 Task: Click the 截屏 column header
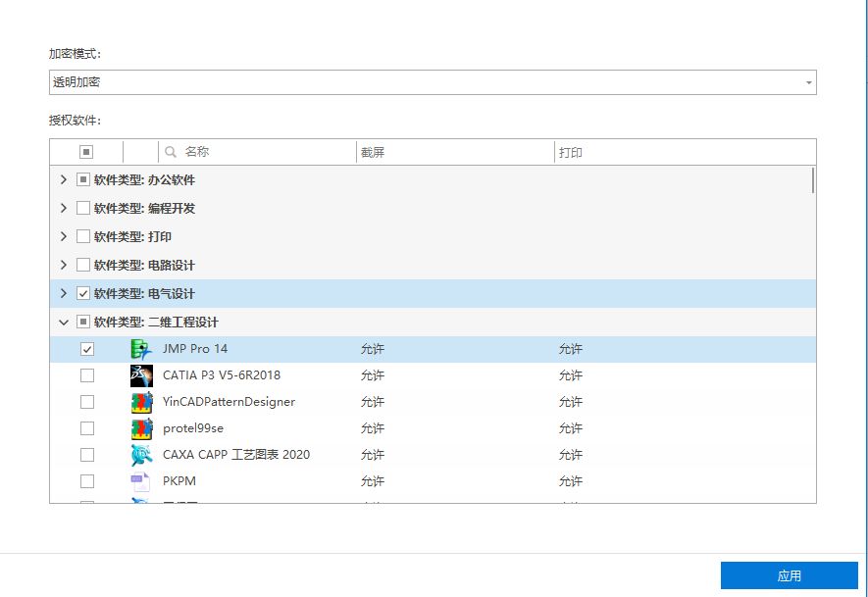pos(455,152)
